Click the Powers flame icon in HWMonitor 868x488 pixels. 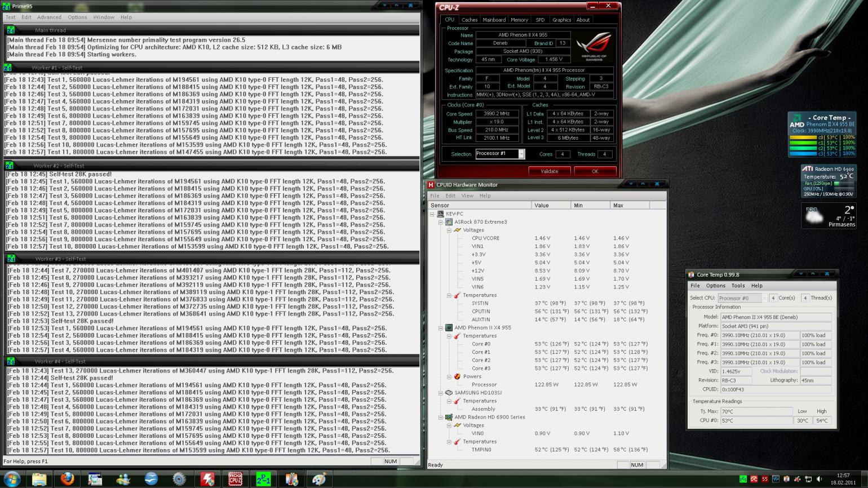[457, 376]
